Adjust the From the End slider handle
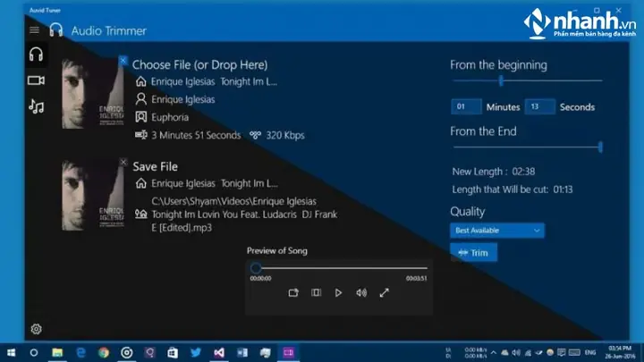644x362 pixels. 600,147
